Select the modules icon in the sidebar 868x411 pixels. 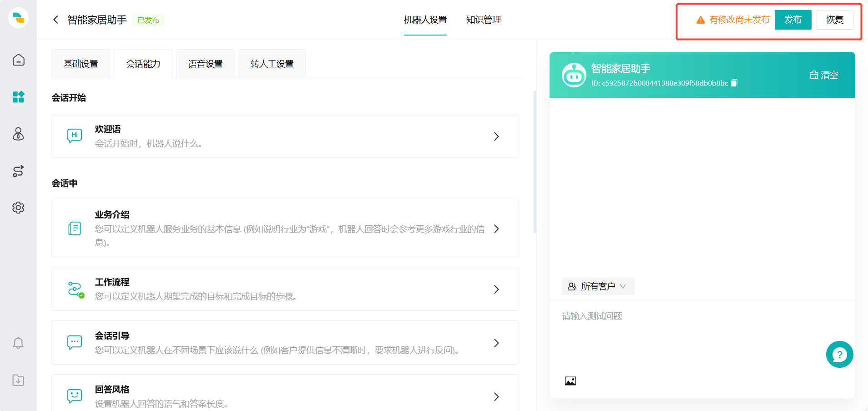click(18, 97)
